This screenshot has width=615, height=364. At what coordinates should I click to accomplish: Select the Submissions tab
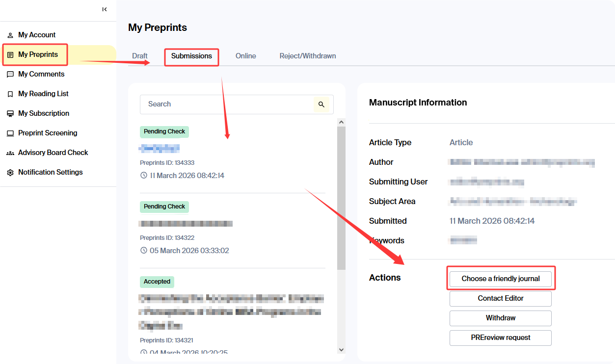coord(191,56)
